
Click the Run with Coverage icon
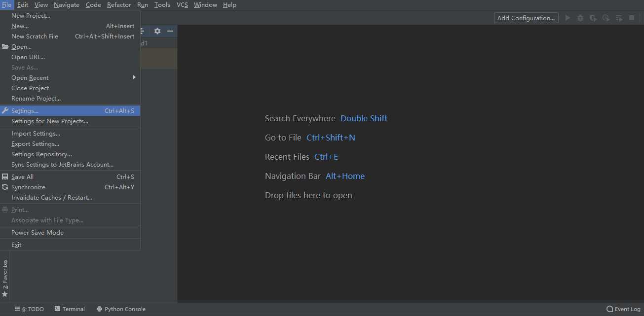point(593,18)
